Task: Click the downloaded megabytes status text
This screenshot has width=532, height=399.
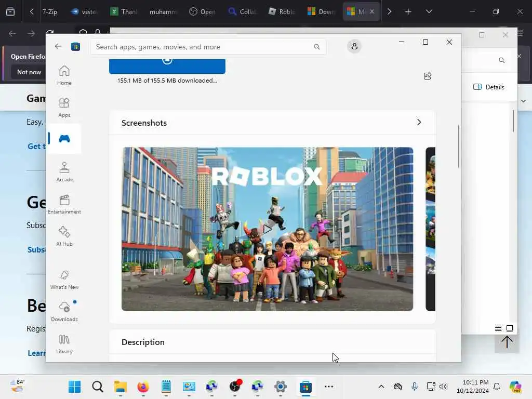Action: 167,81
